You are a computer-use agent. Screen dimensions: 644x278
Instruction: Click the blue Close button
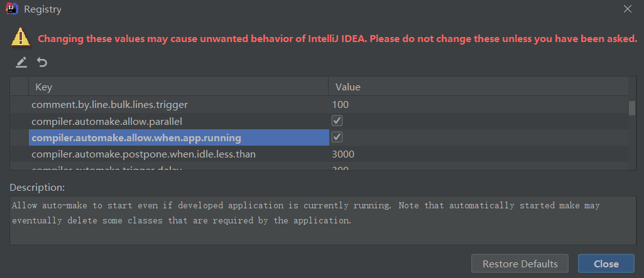[606, 264]
